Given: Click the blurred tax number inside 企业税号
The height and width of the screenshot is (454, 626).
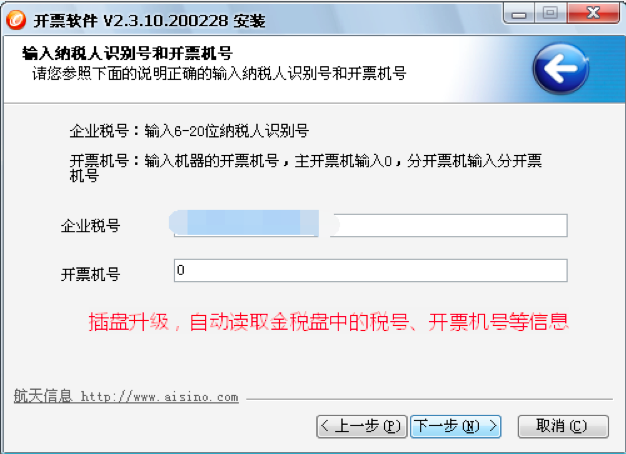Looking at the screenshot, I should 254,223.
